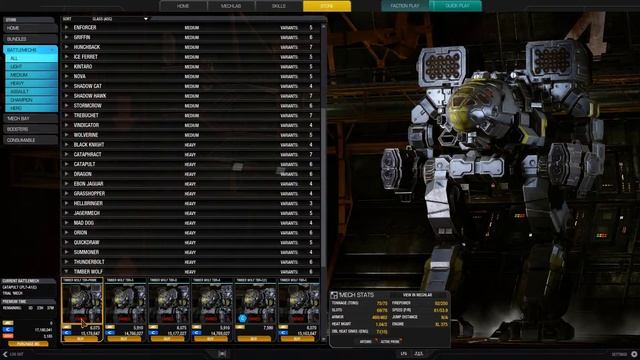Open Bundles in the store sidebar
Image resolution: width=640 pixels, height=360 pixels.
(30, 39)
